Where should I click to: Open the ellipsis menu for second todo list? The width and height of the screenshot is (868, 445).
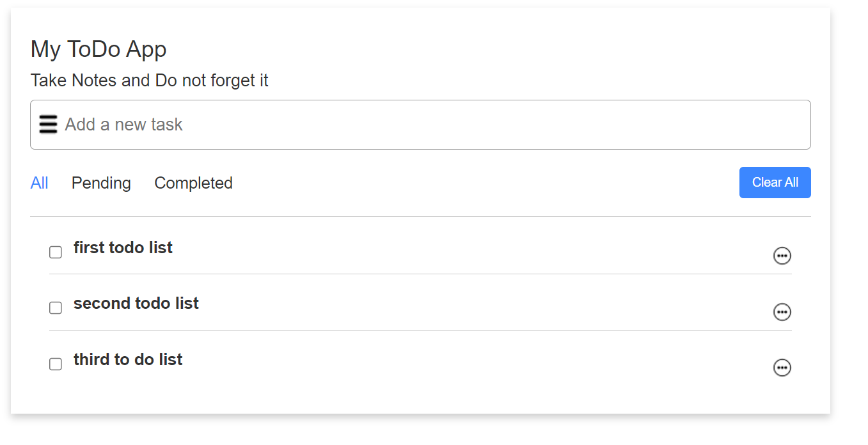pyautogui.click(x=782, y=312)
